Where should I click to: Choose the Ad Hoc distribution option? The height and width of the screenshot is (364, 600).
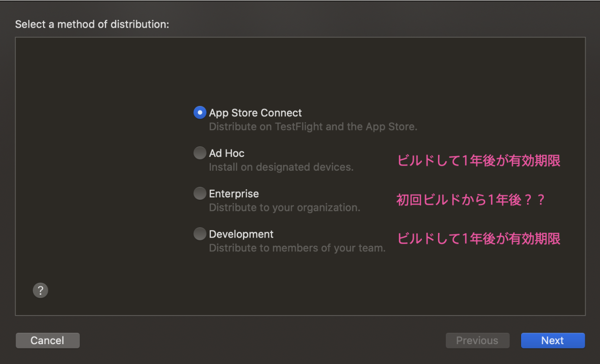(x=200, y=153)
